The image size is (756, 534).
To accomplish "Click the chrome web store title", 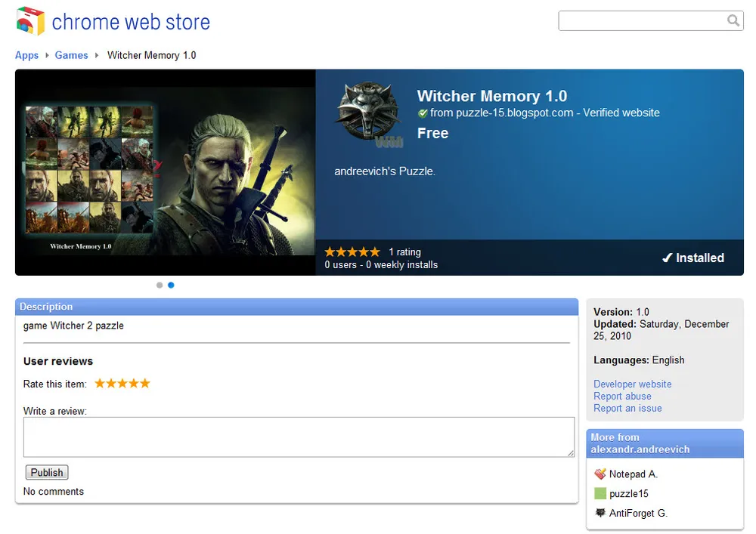I will 131,22.
